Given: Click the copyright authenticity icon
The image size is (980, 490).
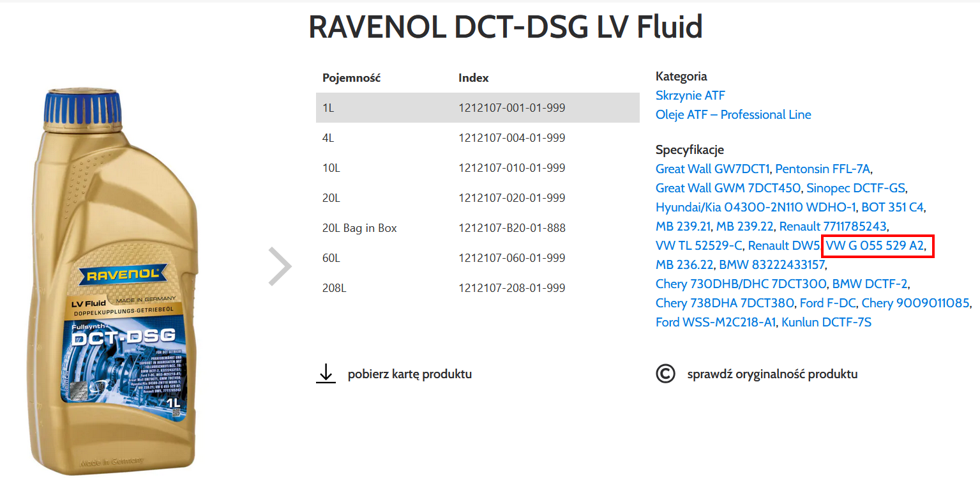Looking at the screenshot, I should 665,374.
